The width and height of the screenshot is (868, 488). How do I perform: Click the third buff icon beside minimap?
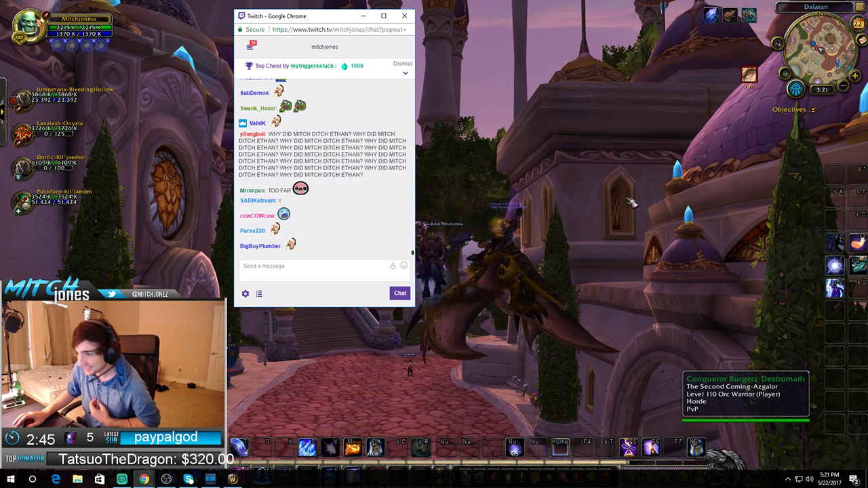[749, 15]
